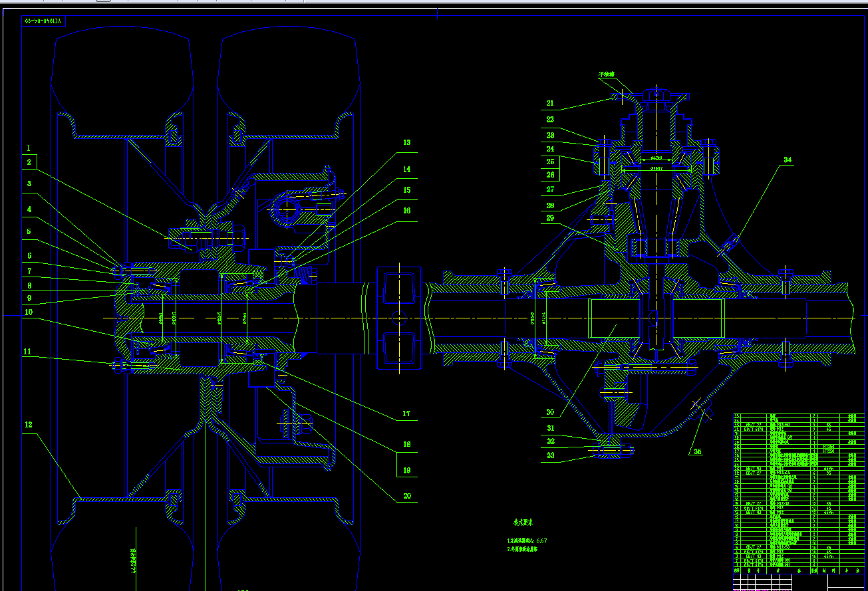Pick part callout number 27

click(550, 189)
